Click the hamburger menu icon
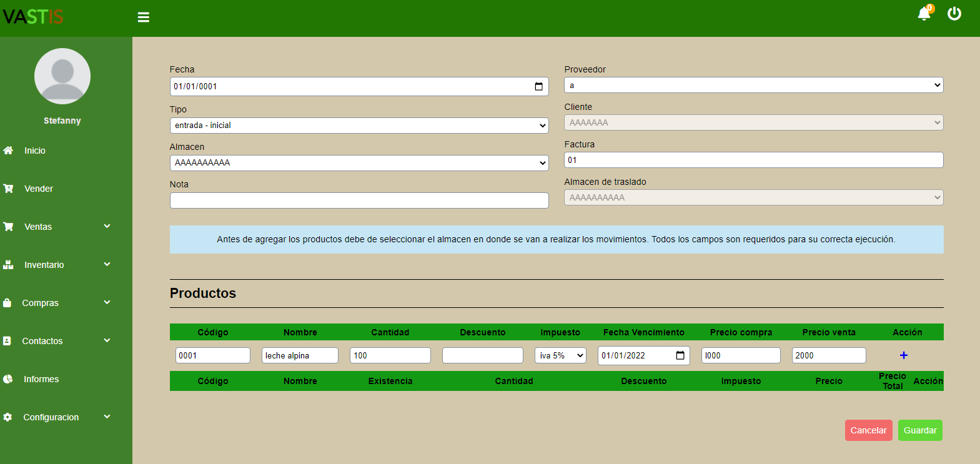980x464 pixels. [143, 17]
